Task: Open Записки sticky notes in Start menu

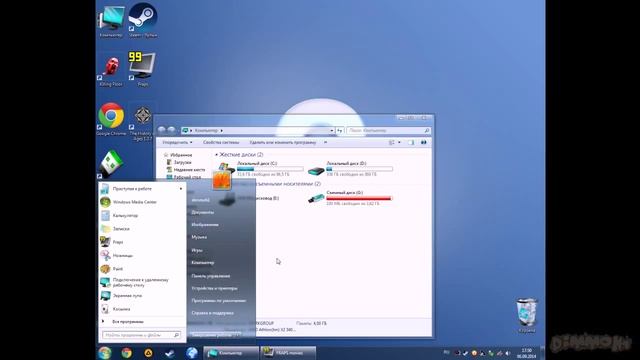Action: (142, 229)
